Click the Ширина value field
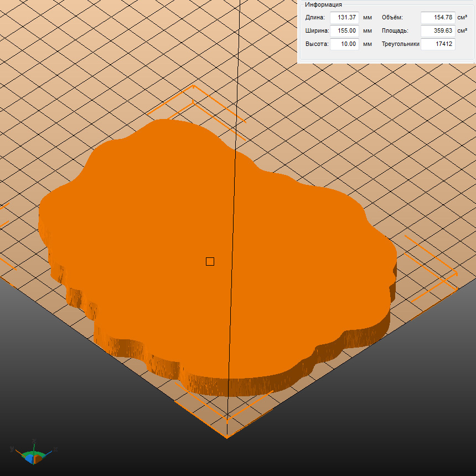Image resolution: width=476 pixels, height=476 pixels. pyautogui.click(x=344, y=30)
